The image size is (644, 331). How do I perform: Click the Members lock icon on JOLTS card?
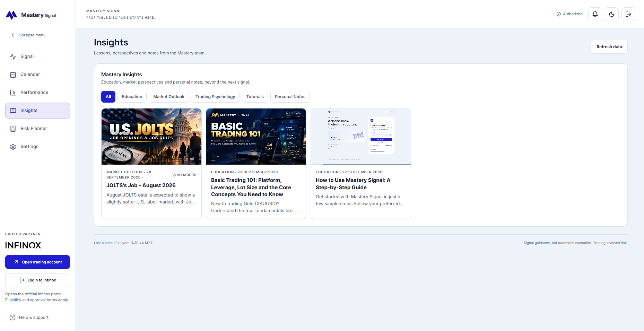(x=174, y=175)
